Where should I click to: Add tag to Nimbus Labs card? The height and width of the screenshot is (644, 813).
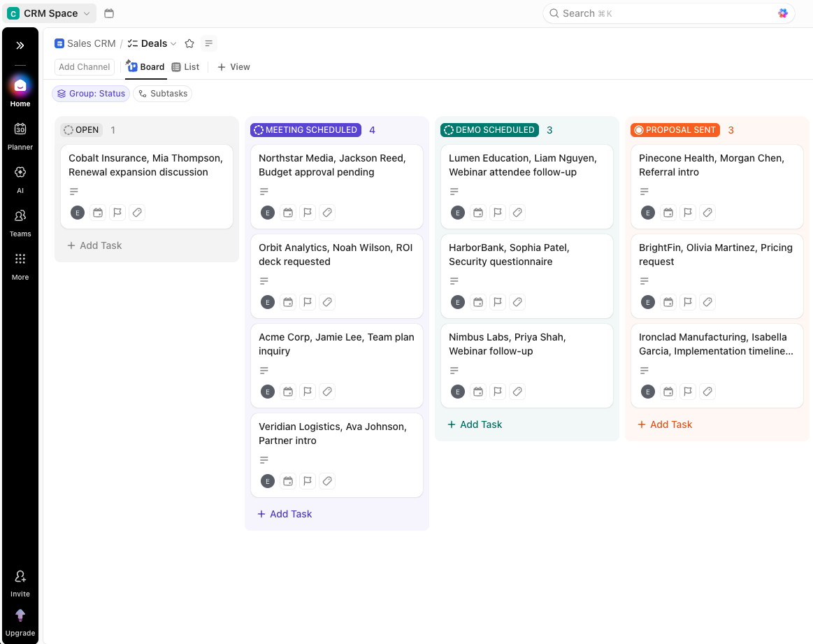coord(517,392)
